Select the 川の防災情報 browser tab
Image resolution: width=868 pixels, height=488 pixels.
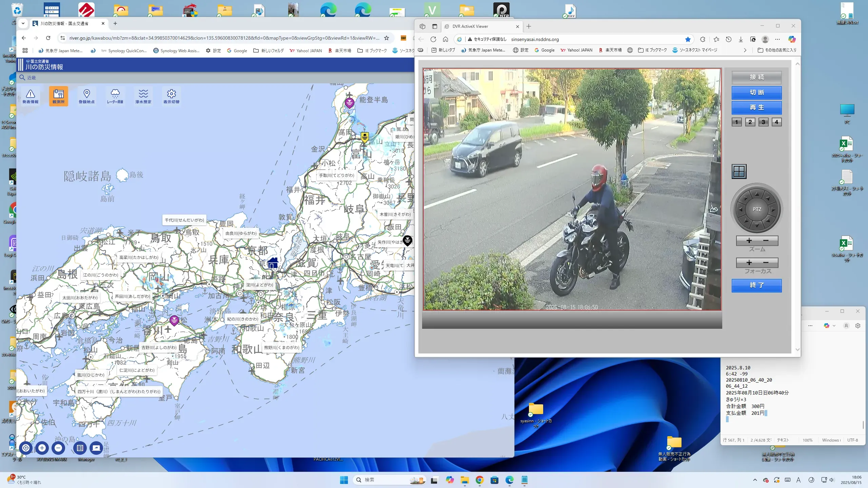tap(64, 23)
